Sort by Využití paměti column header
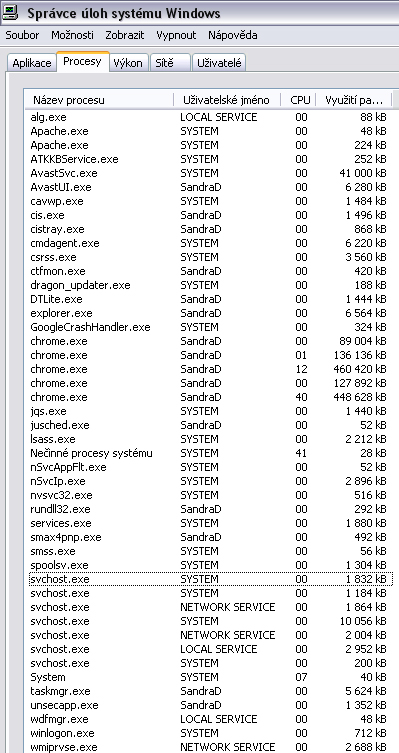Image resolution: width=399 pixels, height=753 pixels. 354,100
